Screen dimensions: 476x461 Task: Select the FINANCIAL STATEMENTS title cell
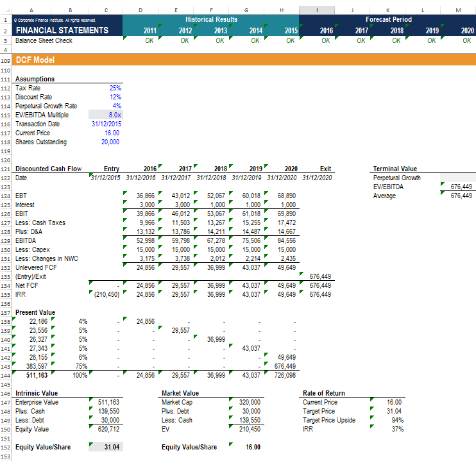(62, 30)
